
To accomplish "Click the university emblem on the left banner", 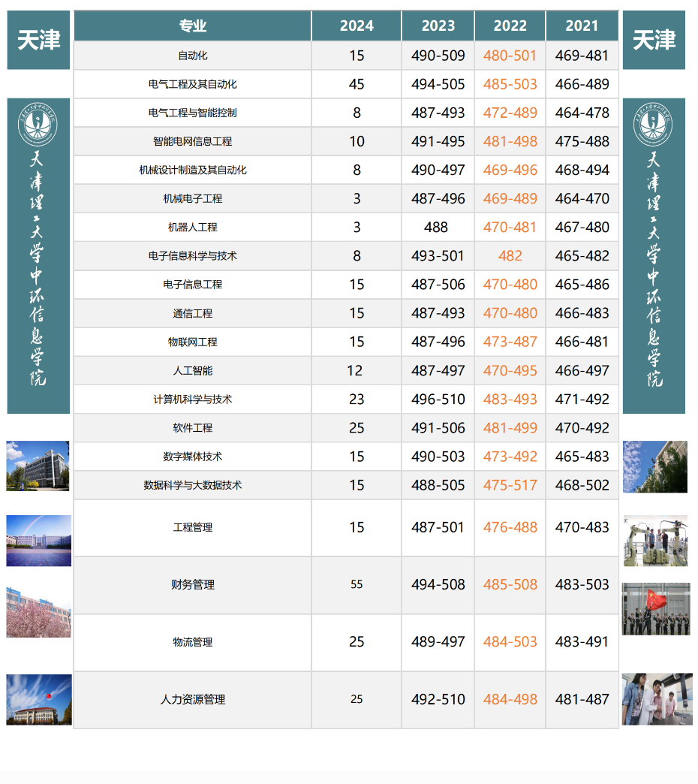I will (38, 125).
